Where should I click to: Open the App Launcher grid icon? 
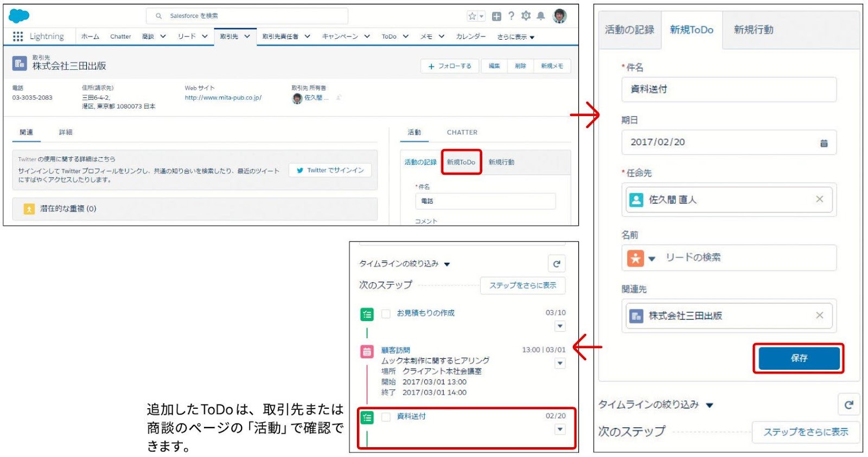pyautogui.click(x=18, y=36)
